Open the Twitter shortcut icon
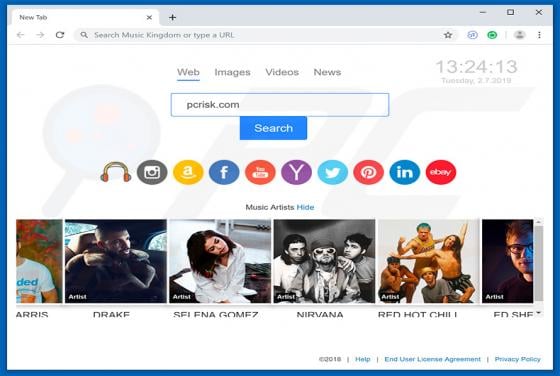The image size is (560, 376). 332,172
